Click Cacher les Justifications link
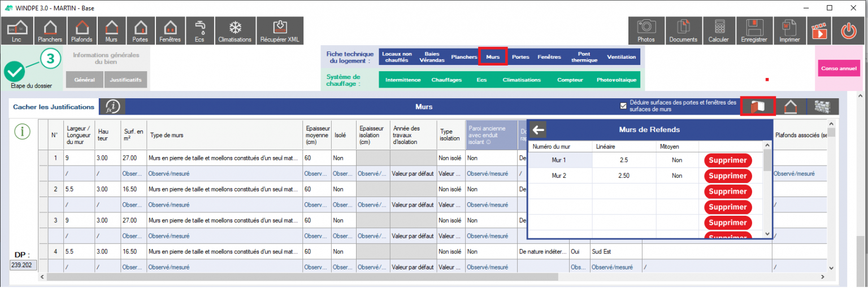The image size is (868, 288). pos(54,107)
